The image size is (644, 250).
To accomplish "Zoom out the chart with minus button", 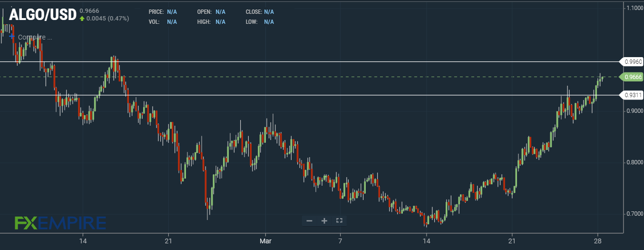I will [310, 220].
